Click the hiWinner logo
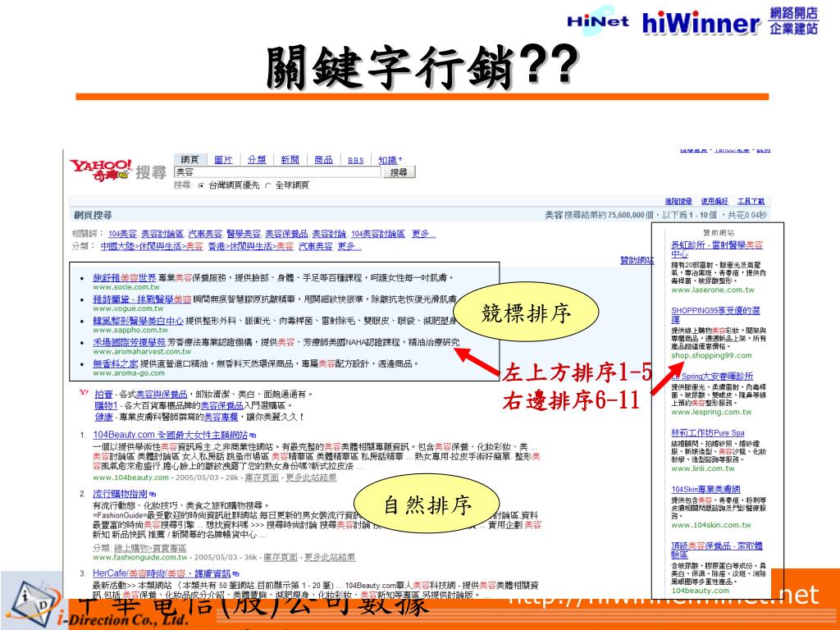Screen dimensions: 840x630 701,23
